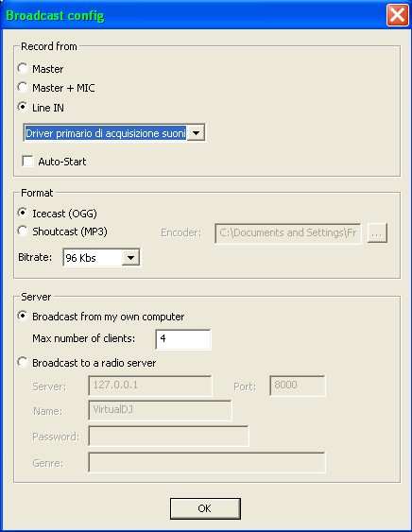The image size is (412, 532).
Task: Click the Name field showing VirtualDJ
Action: coord(160,410)
